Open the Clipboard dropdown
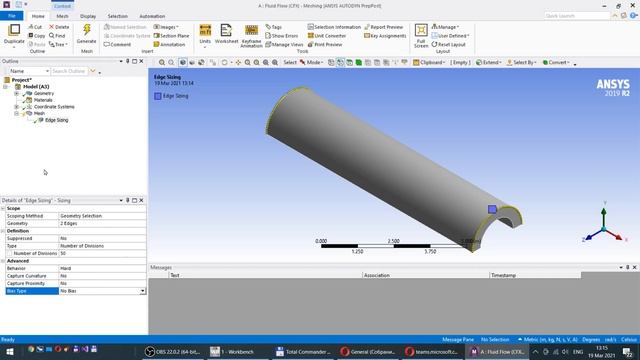The width and height of the screenshot is (640, 360). click(x=429, y=62)
